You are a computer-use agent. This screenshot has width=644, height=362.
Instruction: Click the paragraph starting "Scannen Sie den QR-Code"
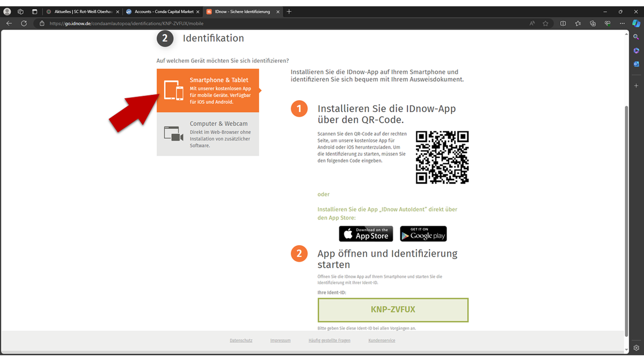pos(362,147)
